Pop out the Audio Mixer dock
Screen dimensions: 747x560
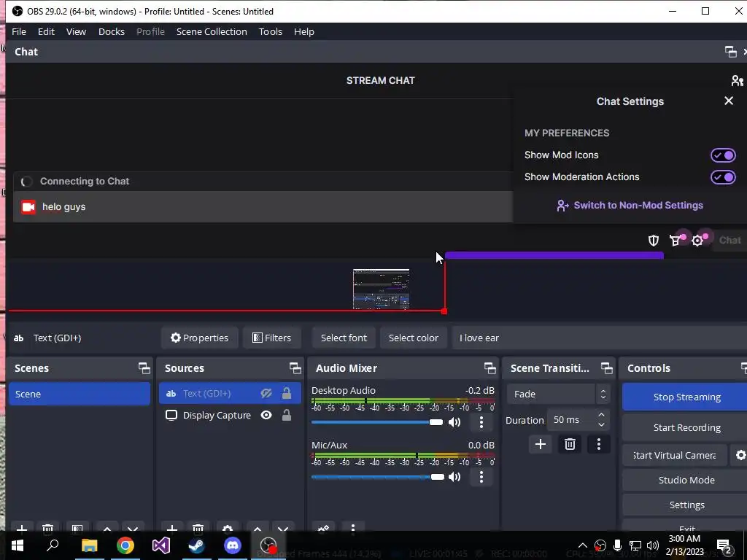[x=489, y=368]
